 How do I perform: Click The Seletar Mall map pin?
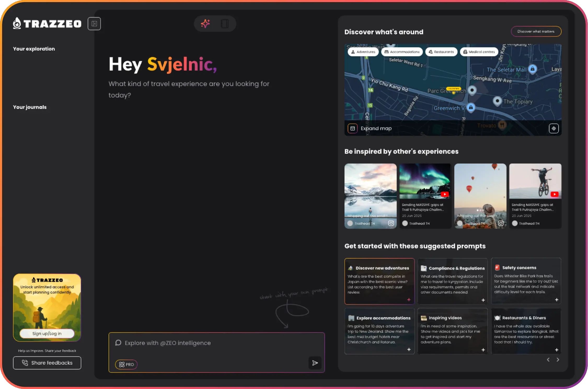pos(532,69)
